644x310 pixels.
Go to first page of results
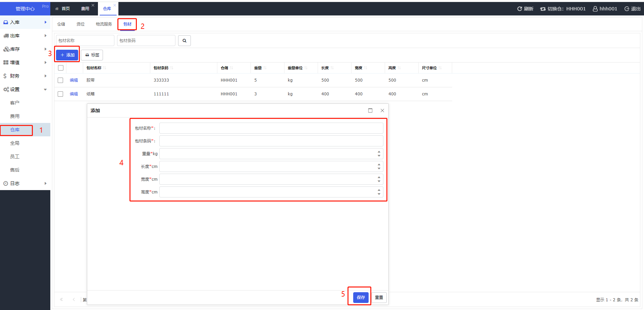click(x=61, y=300)
